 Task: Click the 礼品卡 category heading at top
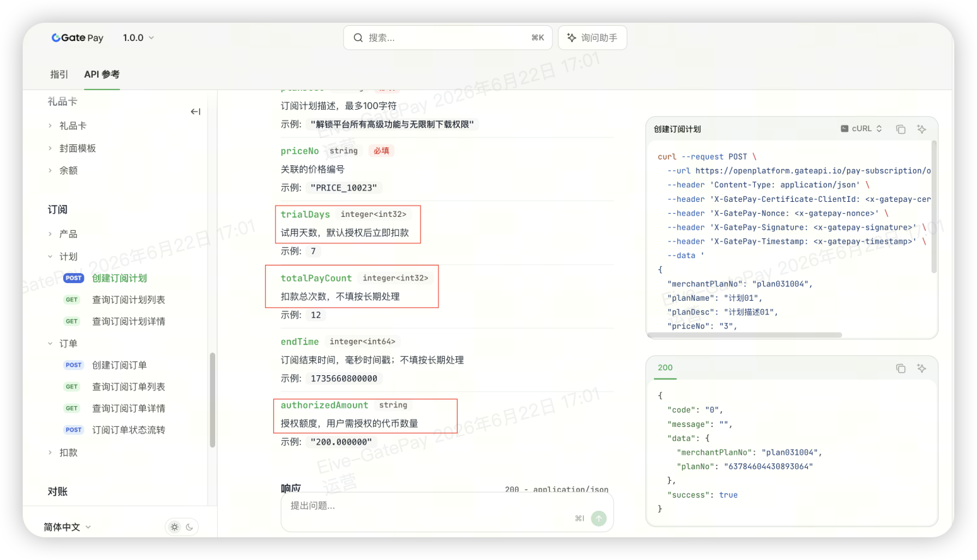pyautogui.click(x=62, y=102)
